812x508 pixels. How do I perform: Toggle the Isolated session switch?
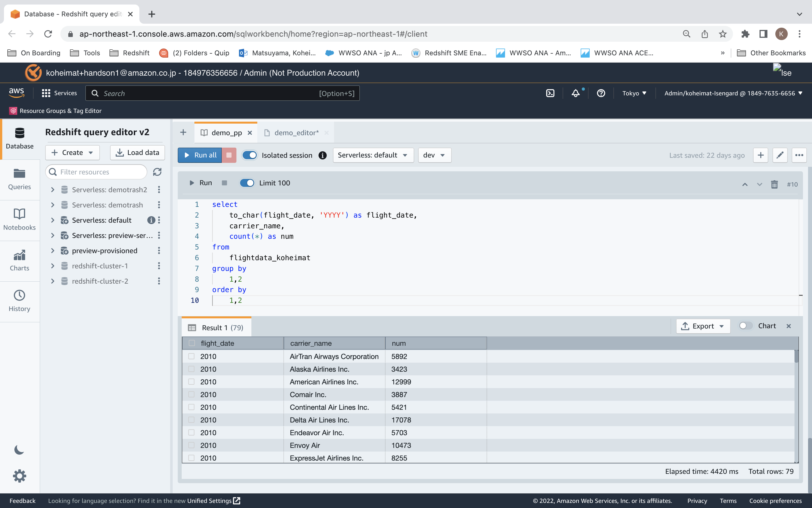(x=249, y=155)
